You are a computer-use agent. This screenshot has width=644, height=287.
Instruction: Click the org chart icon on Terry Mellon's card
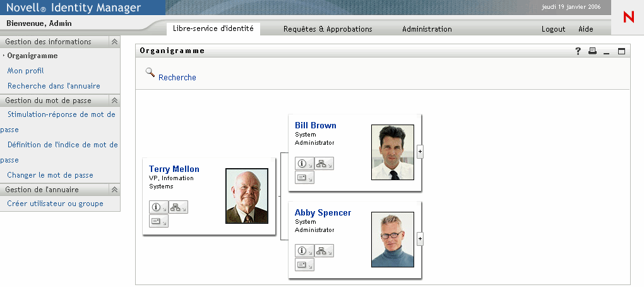coord(177,207)
